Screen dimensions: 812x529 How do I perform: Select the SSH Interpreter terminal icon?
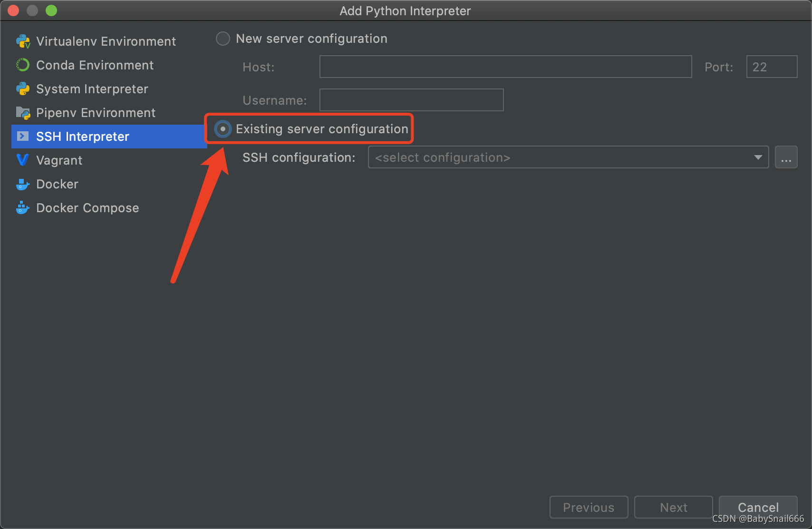pos(22,136)
